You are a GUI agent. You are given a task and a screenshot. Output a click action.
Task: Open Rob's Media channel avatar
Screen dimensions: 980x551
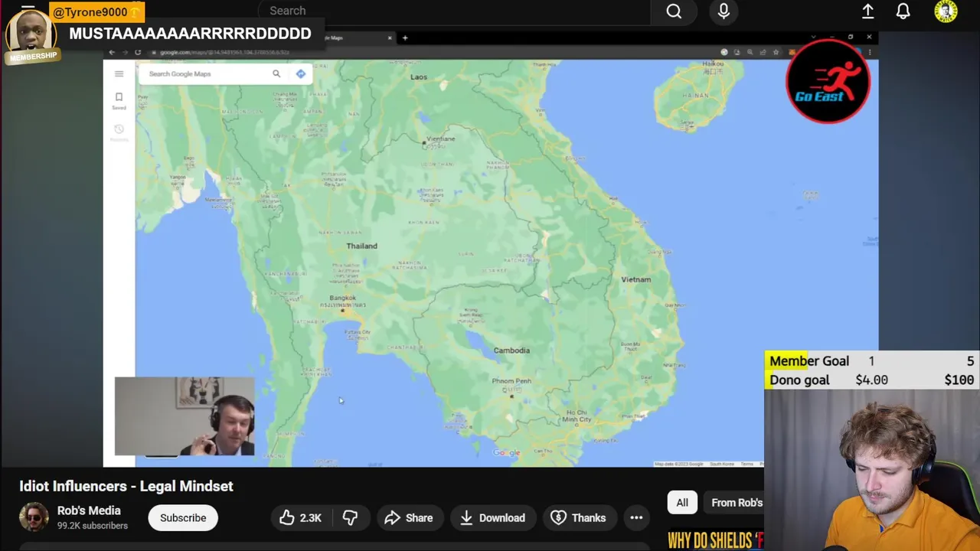[34, 517]
